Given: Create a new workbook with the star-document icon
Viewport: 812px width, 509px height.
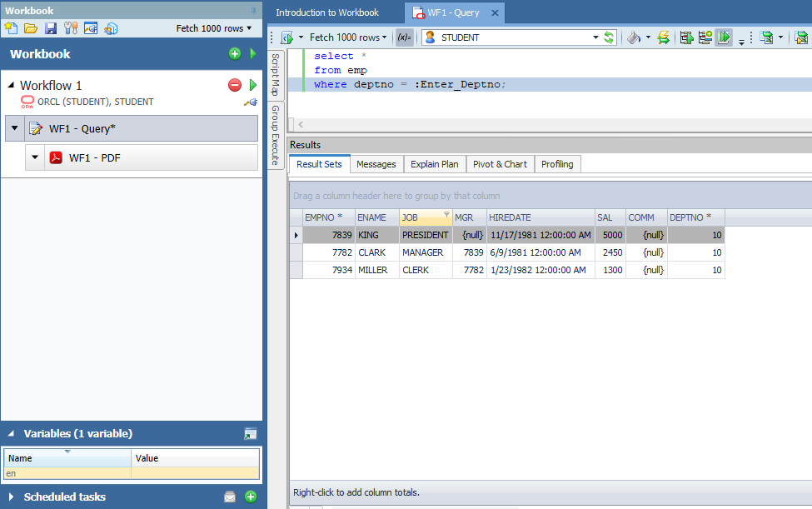Looking at the screenshot, I should (x=11, y=28).
